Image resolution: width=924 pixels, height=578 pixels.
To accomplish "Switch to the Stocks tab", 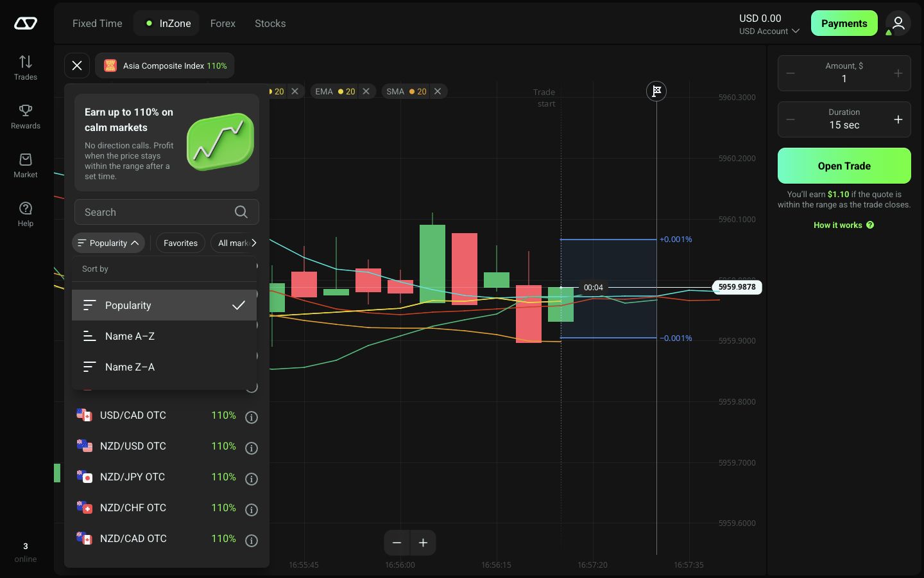I will (x=270, y=23).
